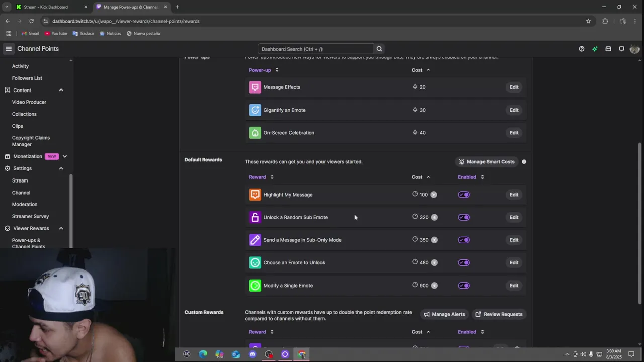Click the On-Screen Celebration green icon
The image size is (644, 362).
coord(255,133)
